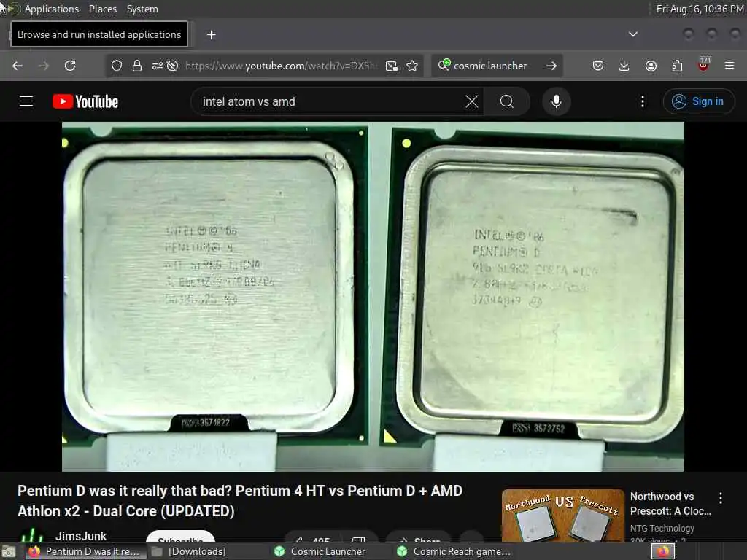
Task: Switch to Cosmic Reach game taskbar window
Action: [x=454, y=551]
